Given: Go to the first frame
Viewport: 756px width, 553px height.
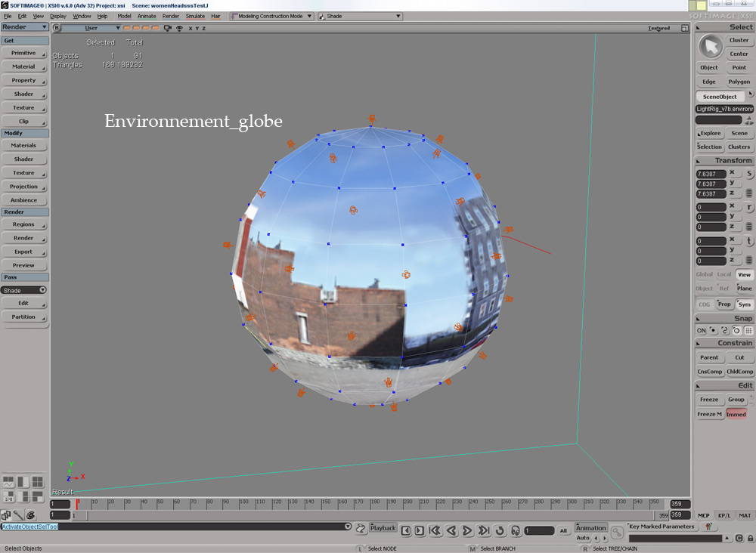Looking at the screenshot, I should click(435, 530).
